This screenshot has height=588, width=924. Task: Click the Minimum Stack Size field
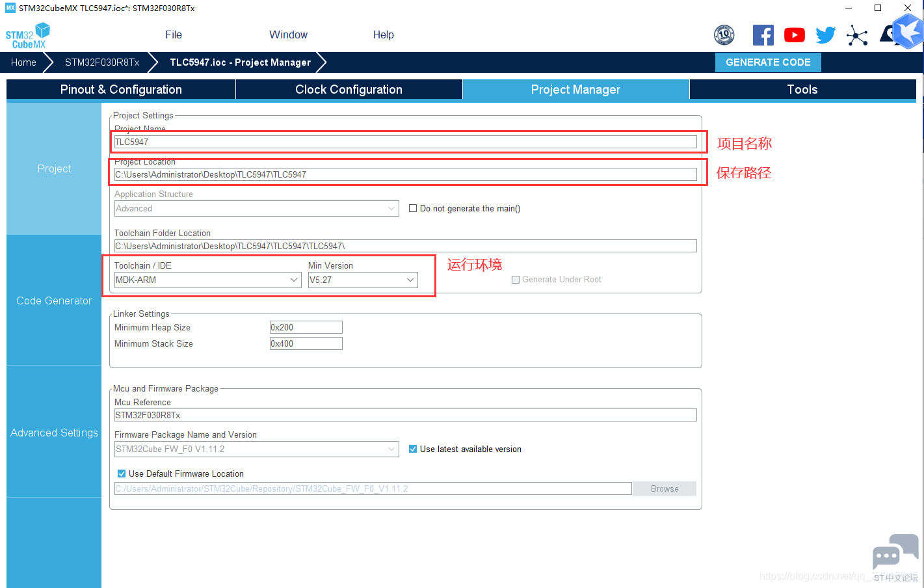[306, 343]
